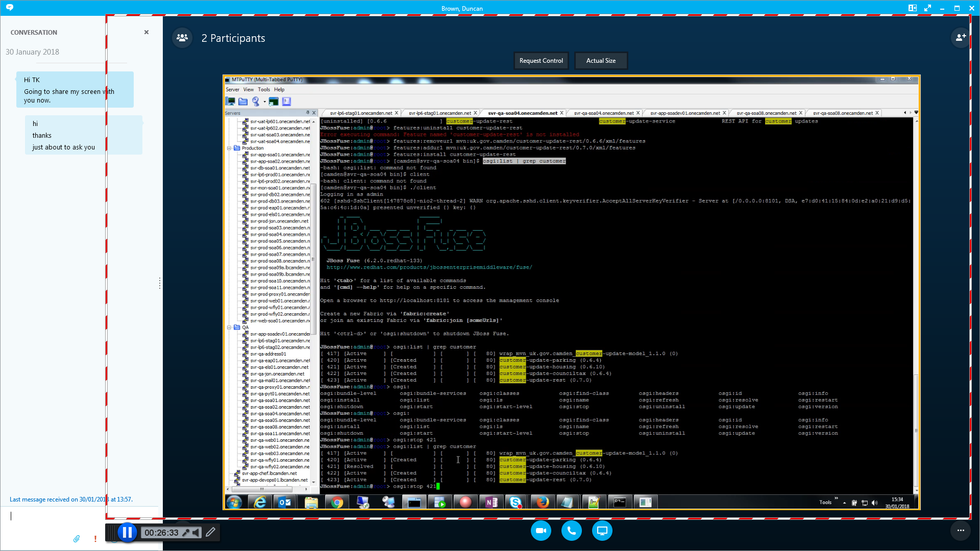Toggle pin on the Servers panel
980x551 pixels.
(307, 113)
